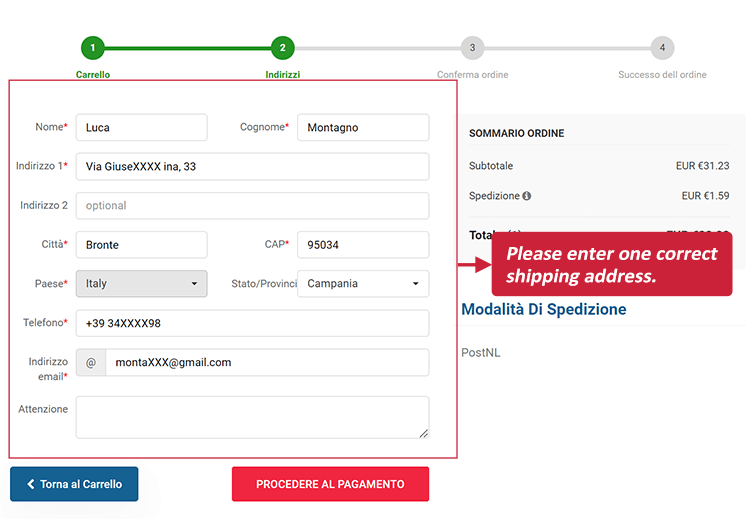Focus the Telefono number field
The image size is (750, 519).
[x=252, y=323]
